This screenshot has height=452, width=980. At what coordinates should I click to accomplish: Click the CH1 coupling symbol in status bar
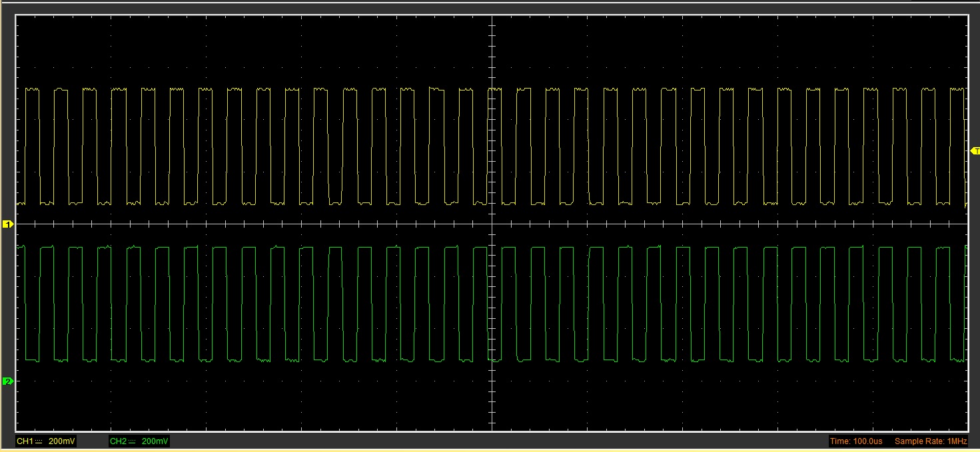pyautogui.click(x=39, y=441)
